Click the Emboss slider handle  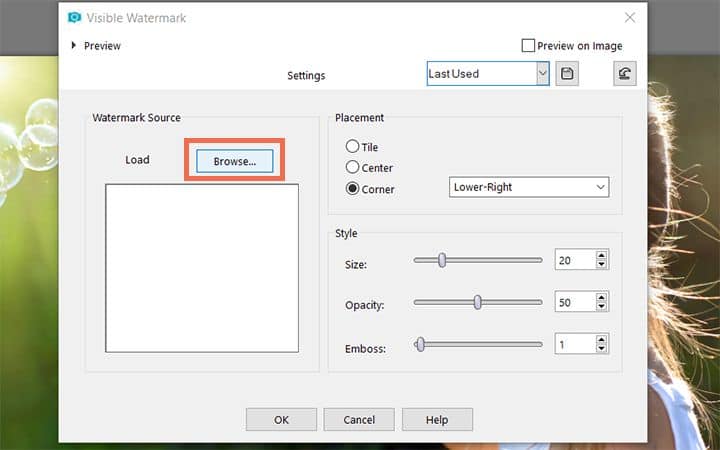pos(420,344)
